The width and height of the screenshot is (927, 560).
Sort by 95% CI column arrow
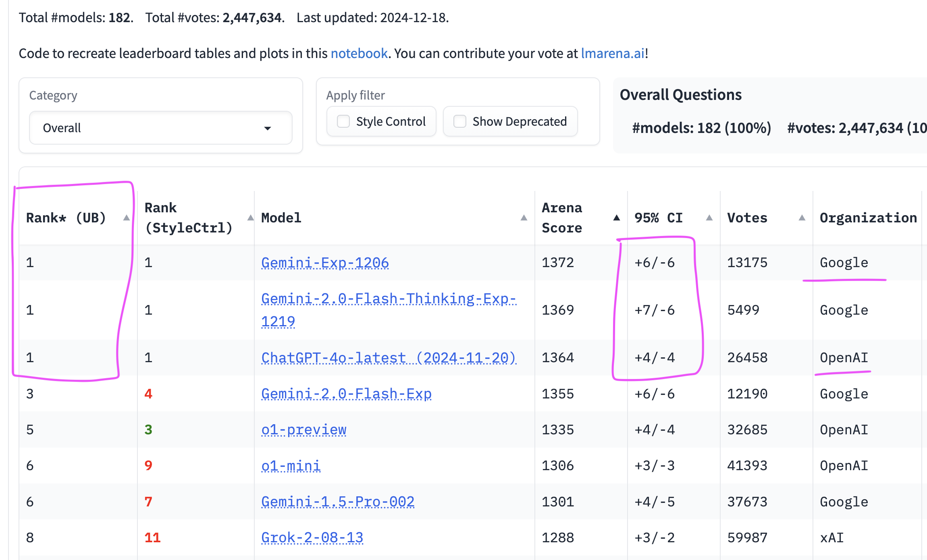coord(709,218)
